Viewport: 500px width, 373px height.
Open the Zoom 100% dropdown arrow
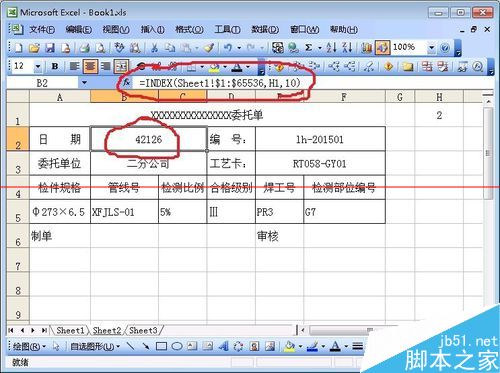[431, 48]
